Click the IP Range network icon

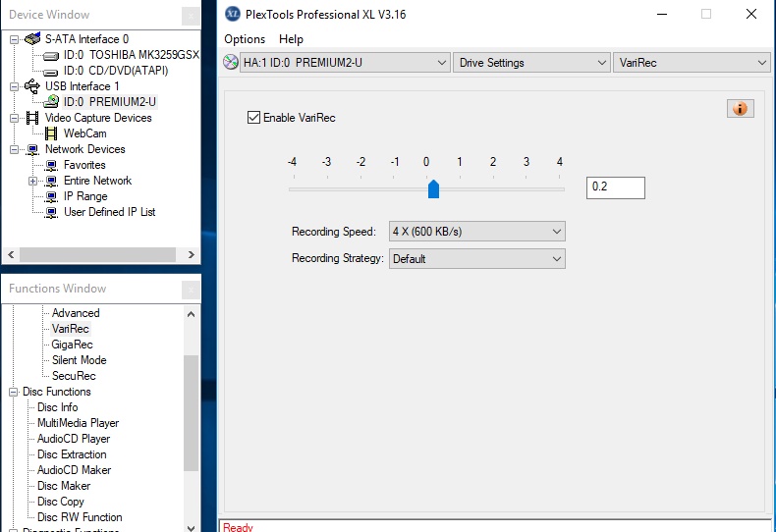[51, 196]
